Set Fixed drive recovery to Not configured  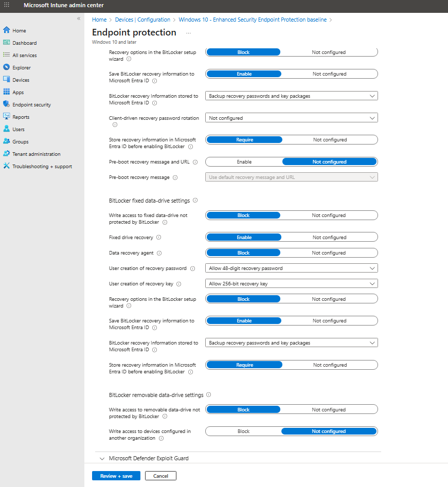tap(329, 237)
